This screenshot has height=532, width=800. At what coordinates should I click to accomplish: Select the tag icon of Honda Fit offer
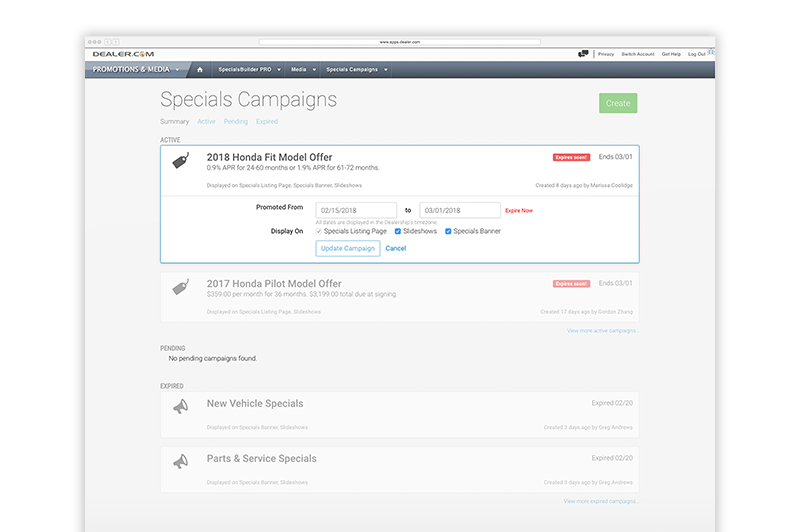(x=181, y=161)
